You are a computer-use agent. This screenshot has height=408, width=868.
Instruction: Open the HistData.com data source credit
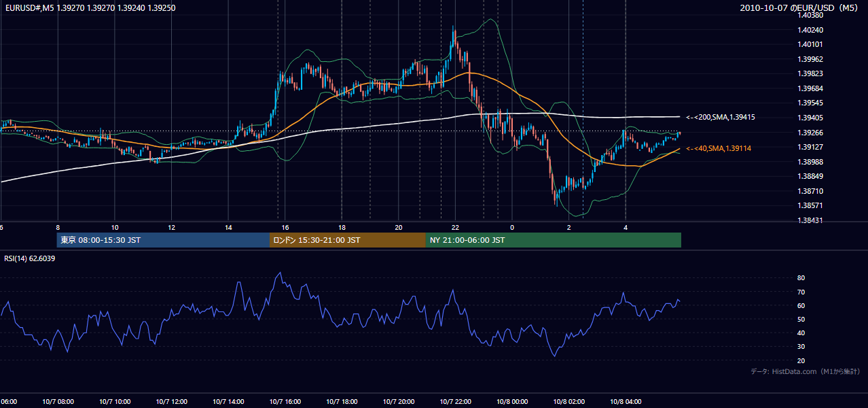click(806, 371)
